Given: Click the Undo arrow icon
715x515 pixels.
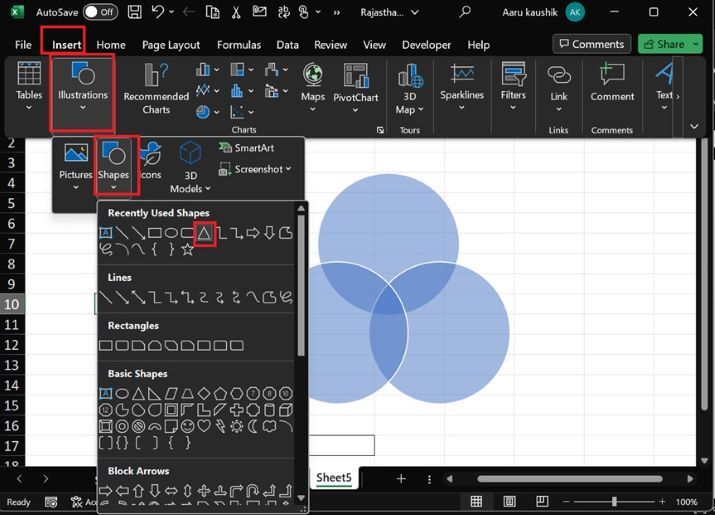Looking at the screenshot, I should click(157, 12).
